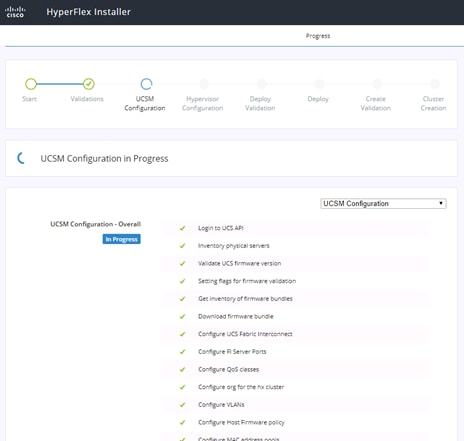Click the HyperFlex Installer title
The image size is (464, 441).
(88, 12)
